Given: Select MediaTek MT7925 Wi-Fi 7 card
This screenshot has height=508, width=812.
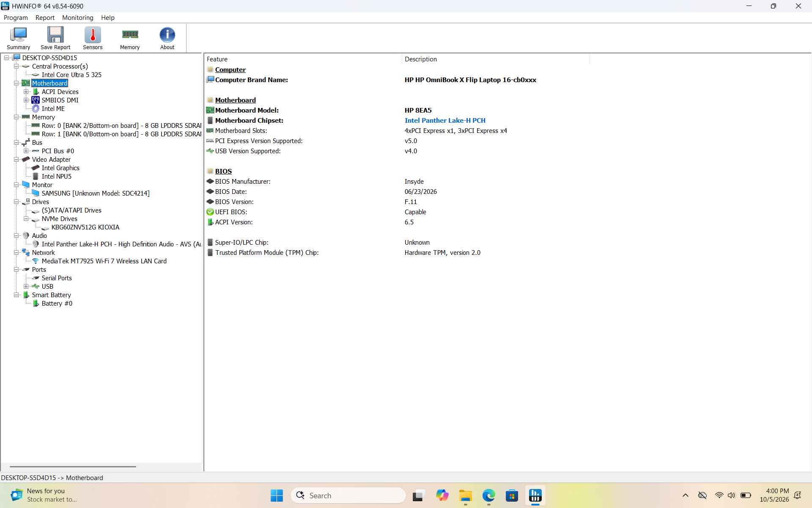Looking at the screenshot, I should [x=104, y=261].
